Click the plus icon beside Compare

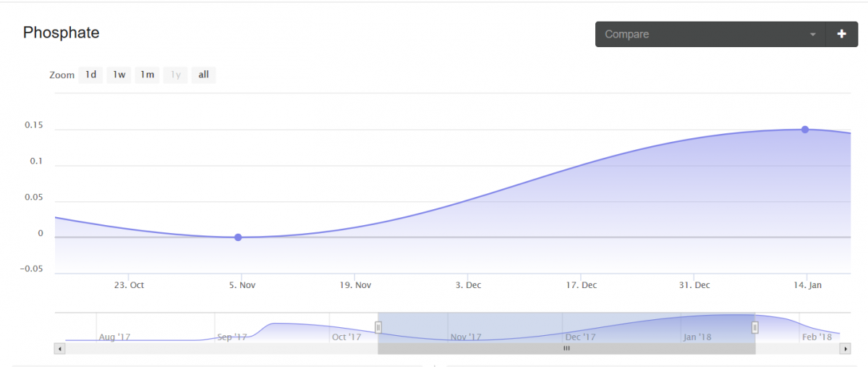[x=842, y=34]
